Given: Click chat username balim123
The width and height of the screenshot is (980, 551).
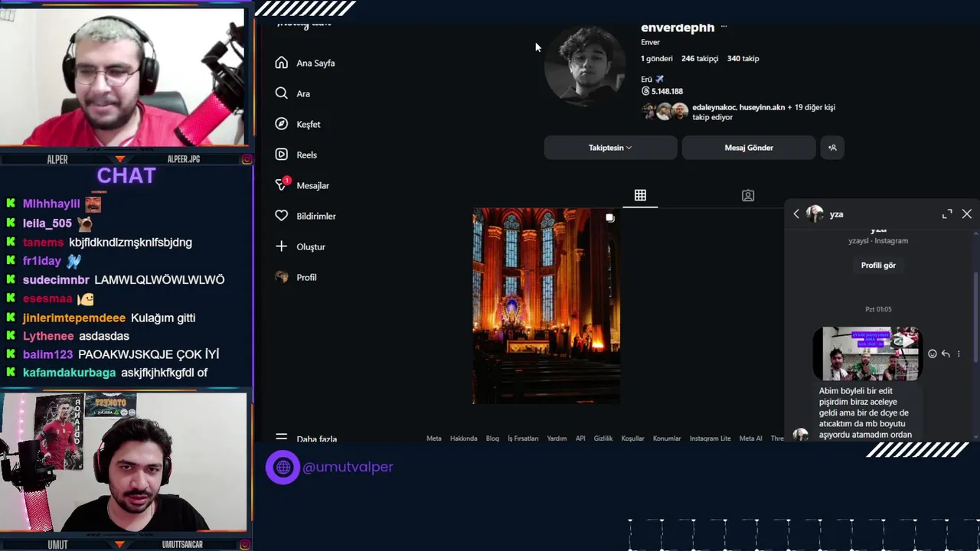Looking at the screenshot, I should tap(47, 354).
